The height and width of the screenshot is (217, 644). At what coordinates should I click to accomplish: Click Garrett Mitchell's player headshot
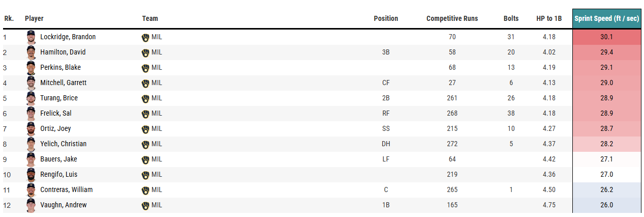click(x=32, y=83)
